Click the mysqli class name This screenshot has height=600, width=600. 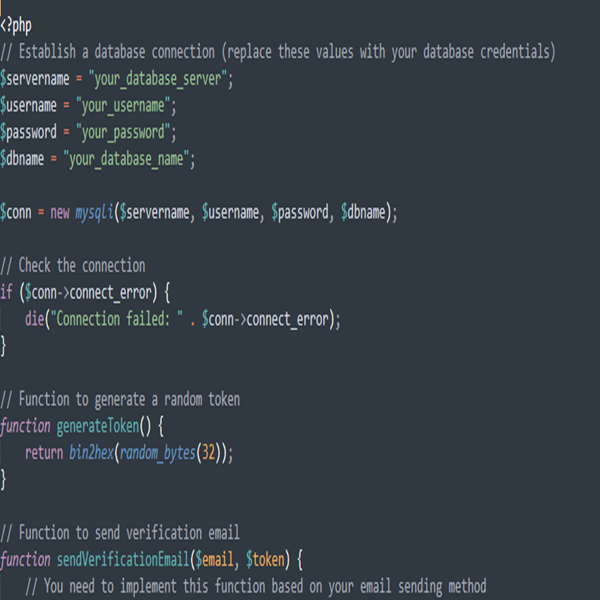(94, 212)
